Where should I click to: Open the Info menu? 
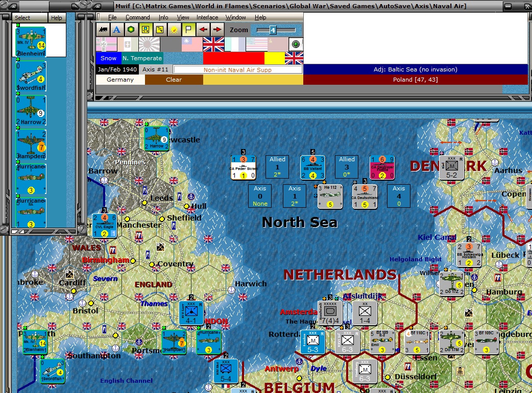coord(163,17)
